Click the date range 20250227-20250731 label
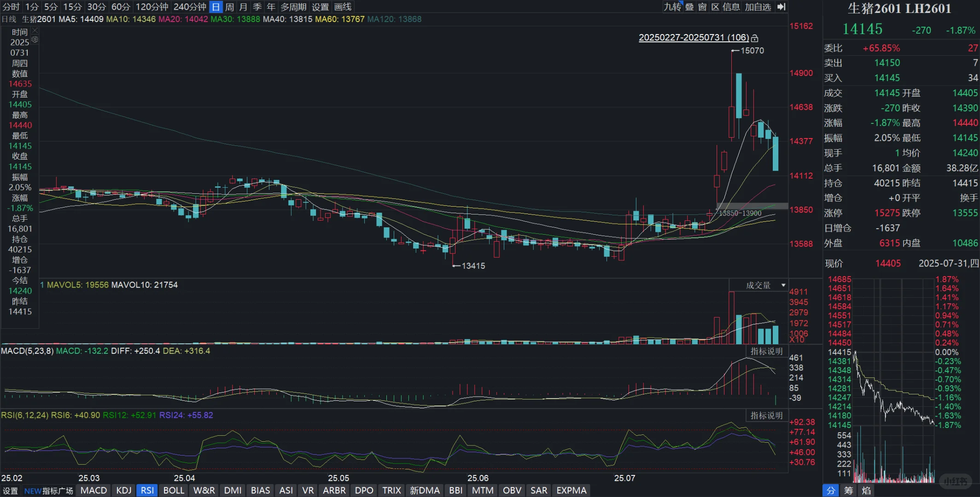 tap(694, 37)
